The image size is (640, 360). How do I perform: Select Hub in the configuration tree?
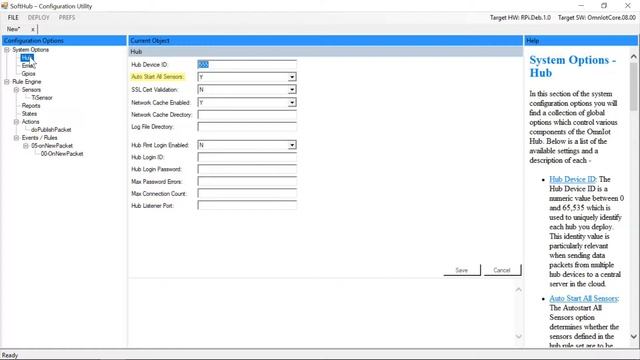[27, 58]
